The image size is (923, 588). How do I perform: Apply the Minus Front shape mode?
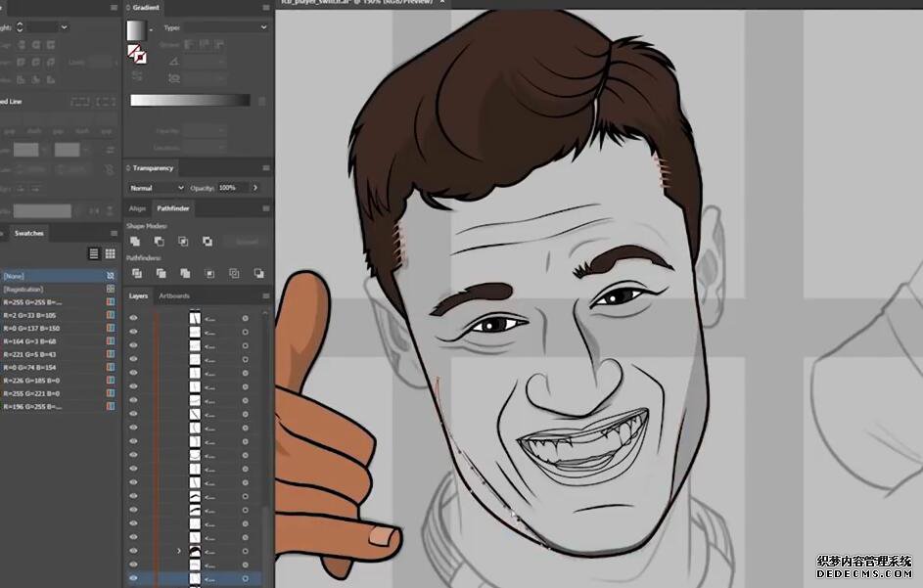(159, 242)
